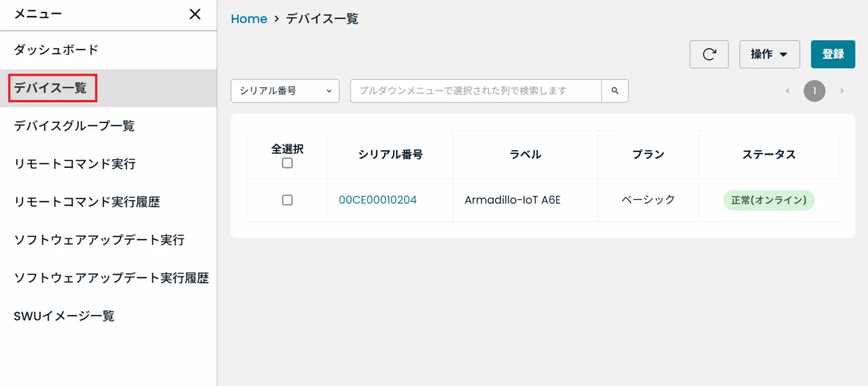Close the menu sidebar with the X
This screenshot has height=386, width=868.
tap(194, 14)
